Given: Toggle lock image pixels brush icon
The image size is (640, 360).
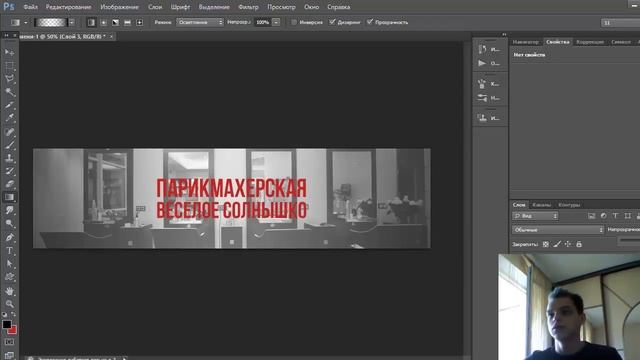Looking at the screenshot, I should coord(557,244).
